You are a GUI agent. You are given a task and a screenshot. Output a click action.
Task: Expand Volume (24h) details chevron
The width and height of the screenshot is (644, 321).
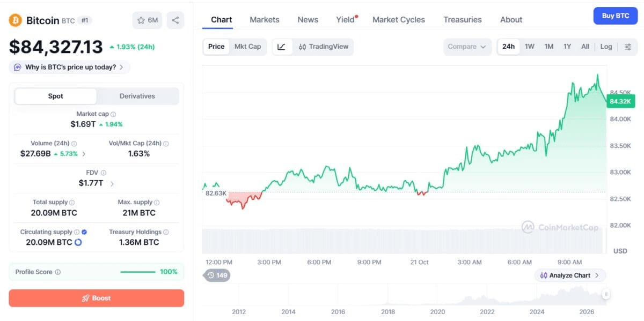pyautogui.click(x=84, y=154)
